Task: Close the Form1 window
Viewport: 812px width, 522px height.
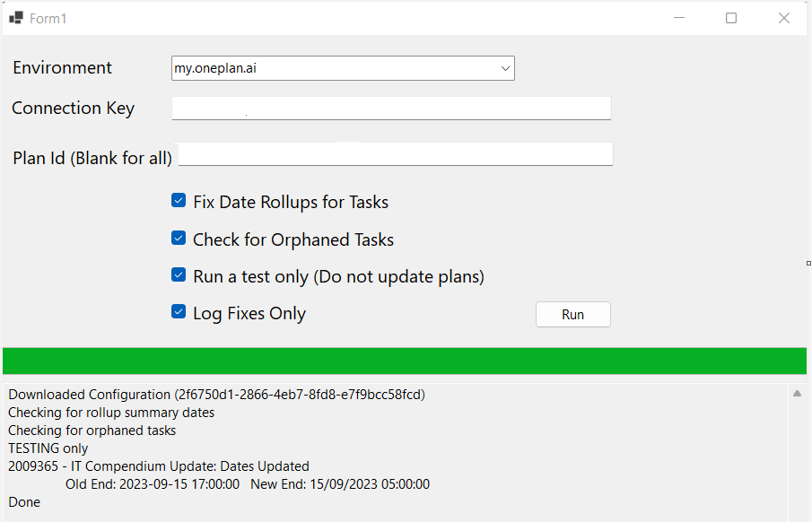Action: (784, 18)
